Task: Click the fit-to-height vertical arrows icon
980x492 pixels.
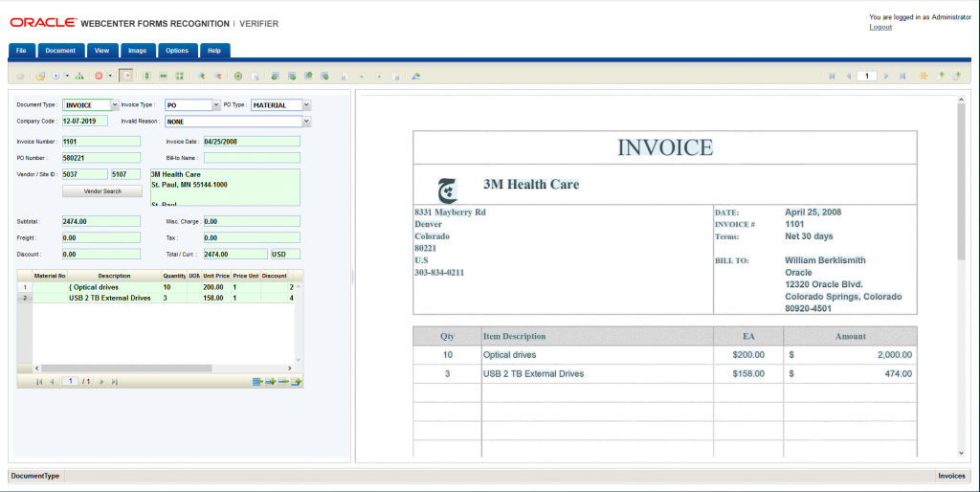Action: tap(146, 76)
